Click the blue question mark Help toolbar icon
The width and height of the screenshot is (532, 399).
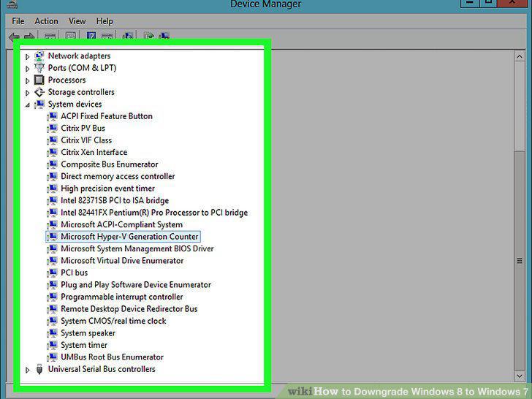point(91,36)
